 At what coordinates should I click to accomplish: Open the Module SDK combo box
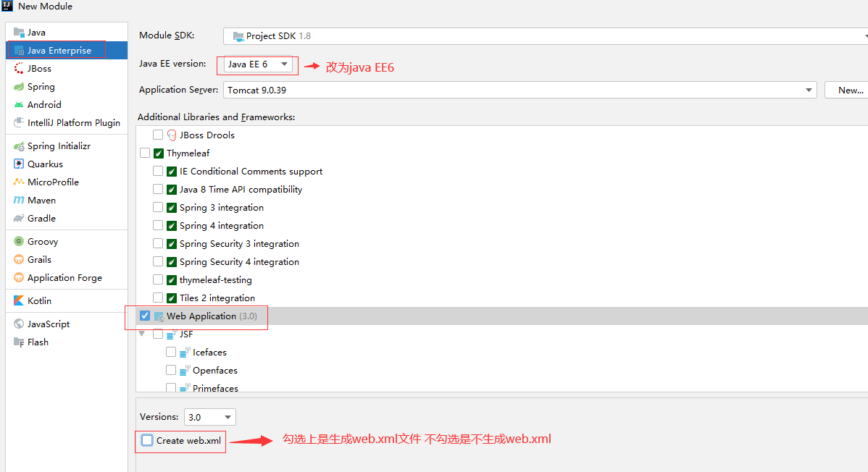(546, 36)
